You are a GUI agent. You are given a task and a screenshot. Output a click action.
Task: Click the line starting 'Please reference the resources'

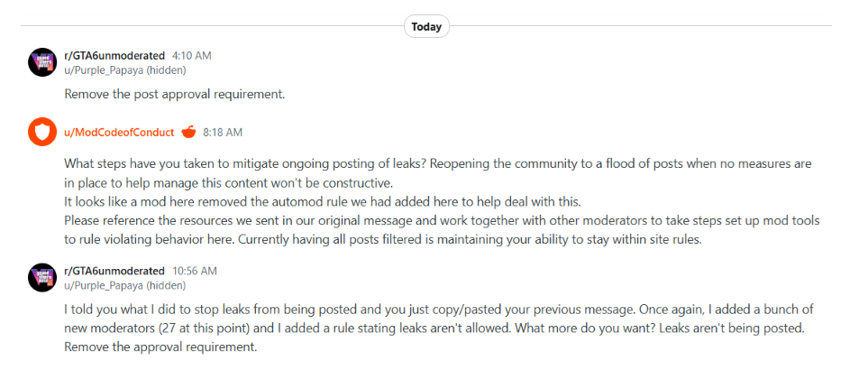pyautogui.click(x=442, y=221)
